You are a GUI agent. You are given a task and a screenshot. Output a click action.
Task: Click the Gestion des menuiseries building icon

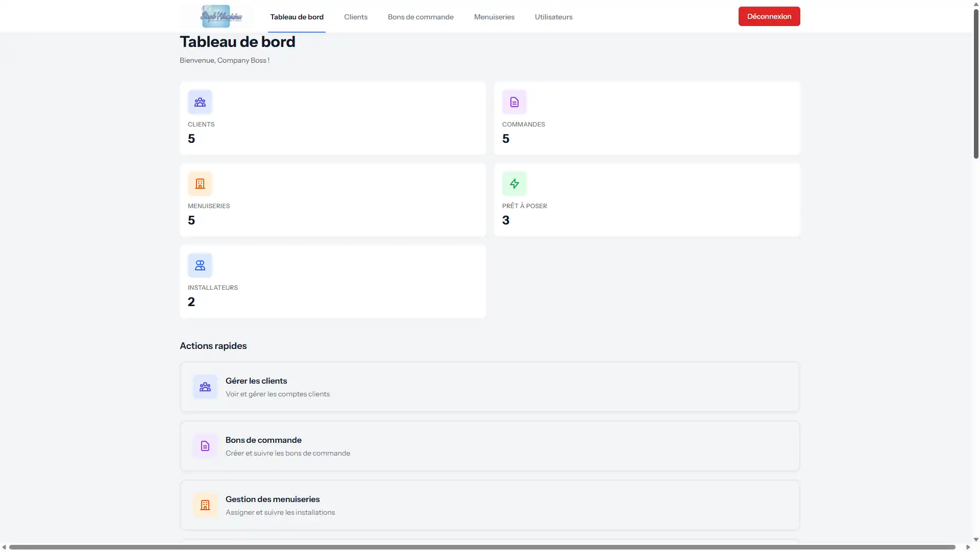(x=205, y=505)
